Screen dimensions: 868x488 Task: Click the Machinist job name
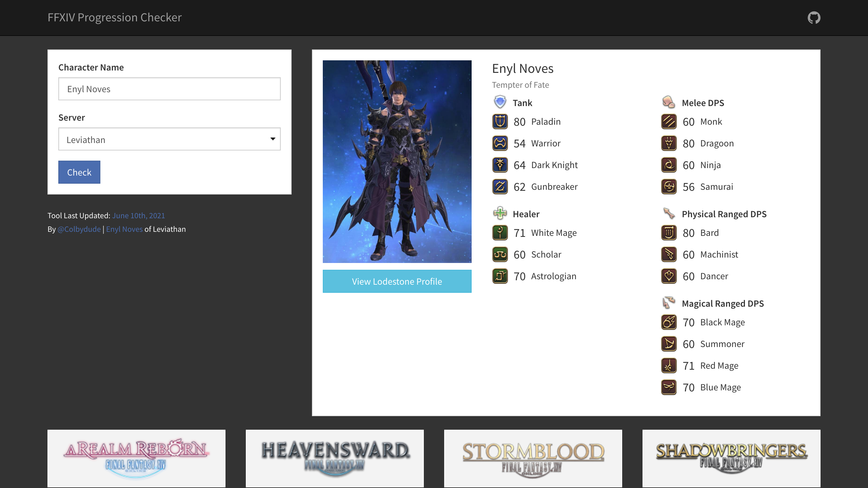719,255
